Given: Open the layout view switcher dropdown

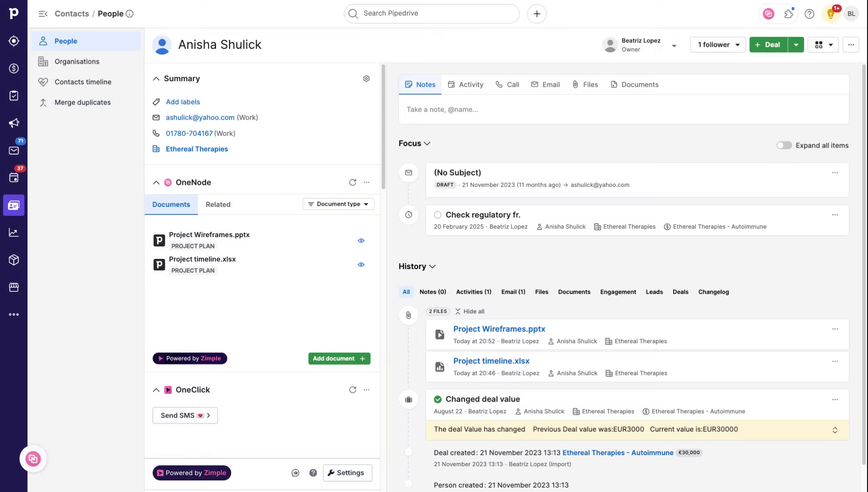Looking at the screenshot, I should pos(823,44).
